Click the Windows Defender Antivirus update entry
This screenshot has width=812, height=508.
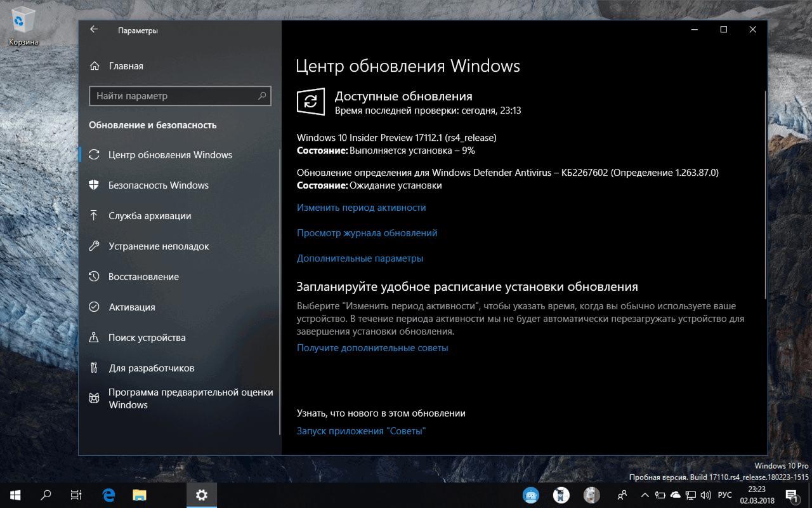[x=507, y=173]
